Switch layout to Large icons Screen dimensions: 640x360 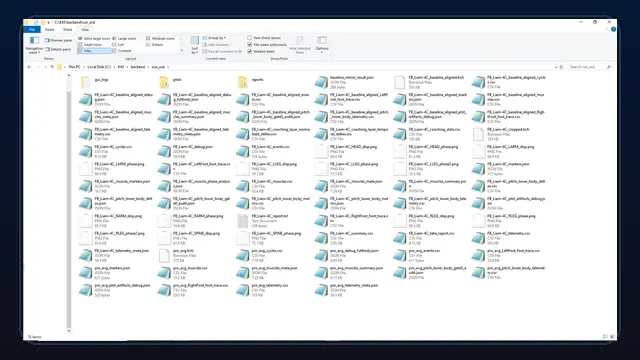tap(124, 38)
